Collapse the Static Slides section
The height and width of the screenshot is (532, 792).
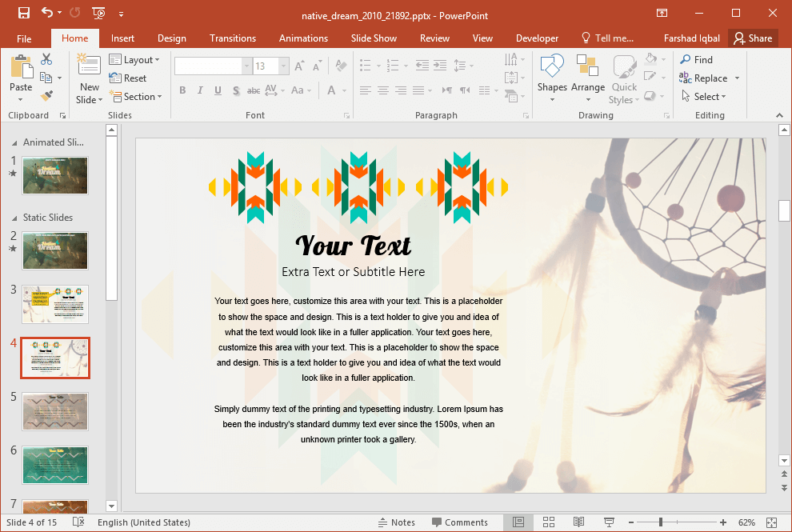tap(14, 218)
